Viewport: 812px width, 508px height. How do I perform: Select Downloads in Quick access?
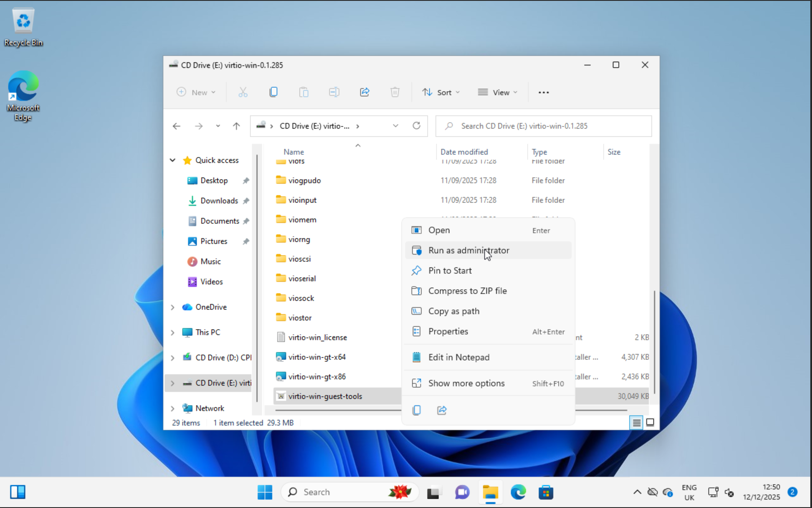[219, 201]
